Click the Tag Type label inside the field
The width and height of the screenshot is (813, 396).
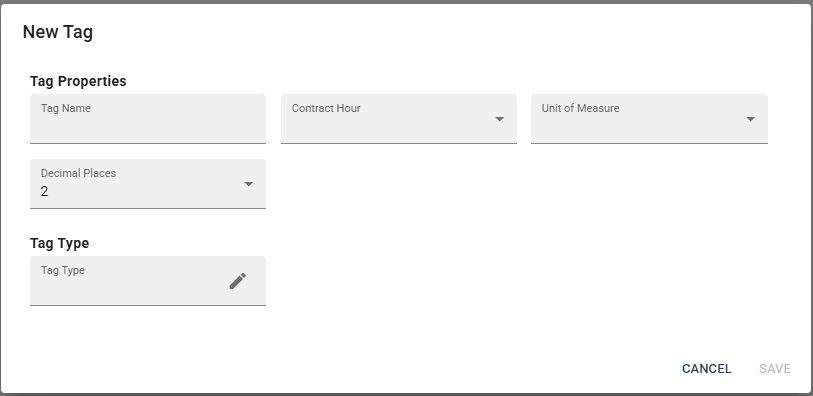[x=63, y=271]
